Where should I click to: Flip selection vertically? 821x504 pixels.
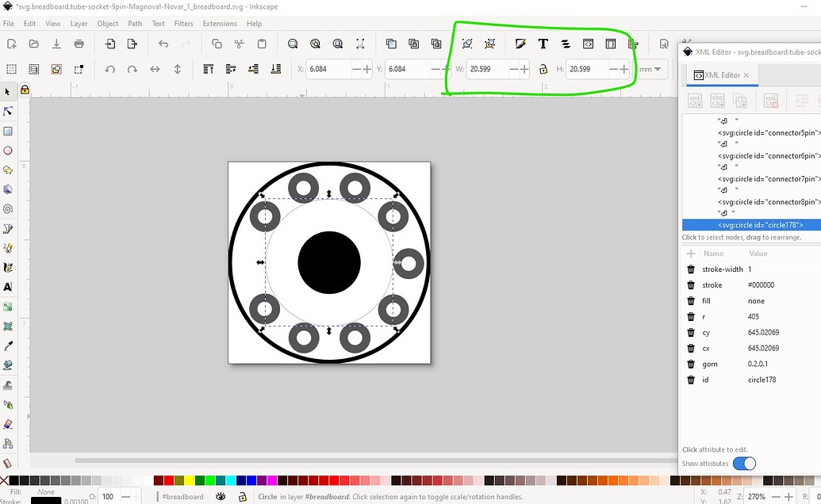click(178, 69)
